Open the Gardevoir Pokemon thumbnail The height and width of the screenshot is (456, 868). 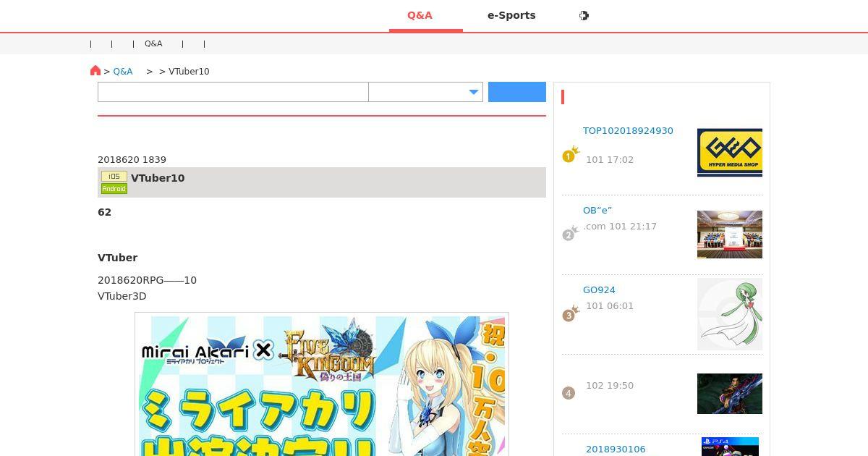(x=730, y=314)
